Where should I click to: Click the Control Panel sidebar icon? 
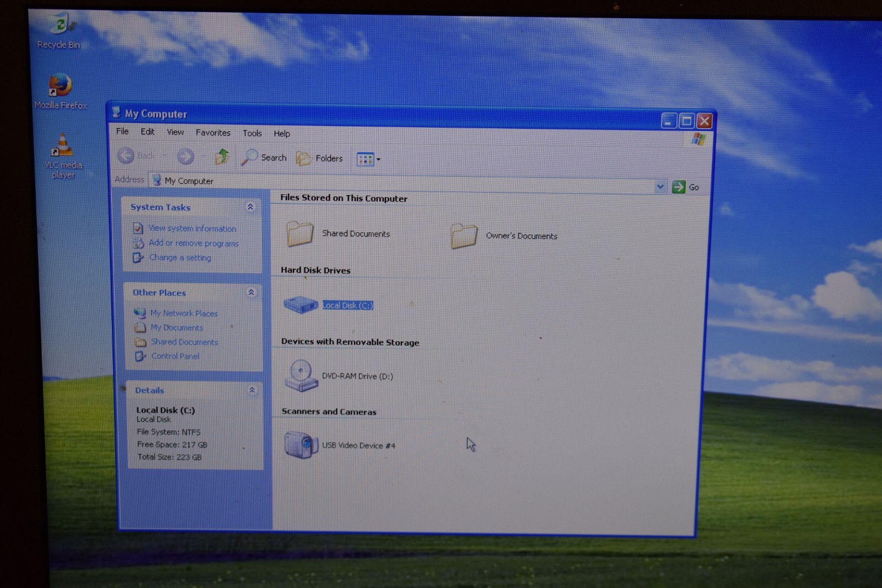(x=141, y=356)
